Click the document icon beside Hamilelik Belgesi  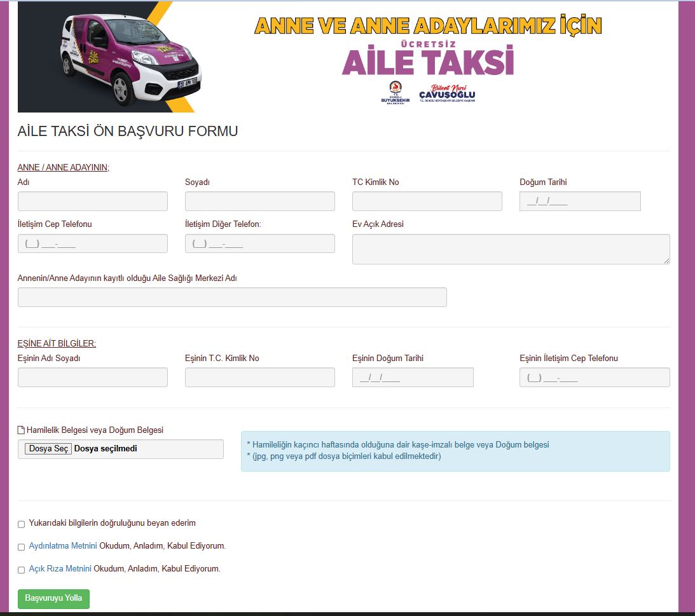click(21, 430)
